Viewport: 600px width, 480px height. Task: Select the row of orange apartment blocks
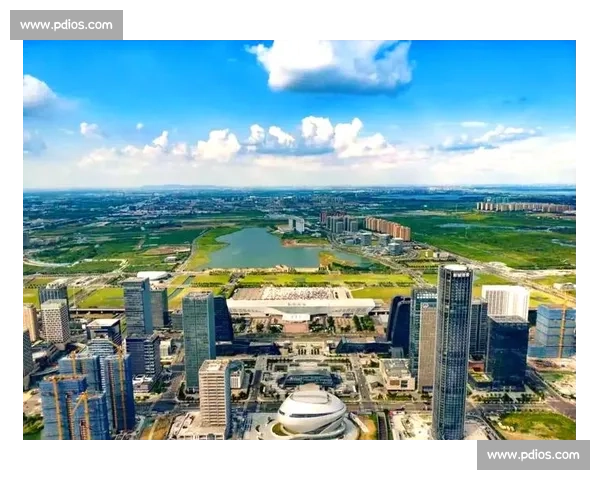[x=388, y=228]
